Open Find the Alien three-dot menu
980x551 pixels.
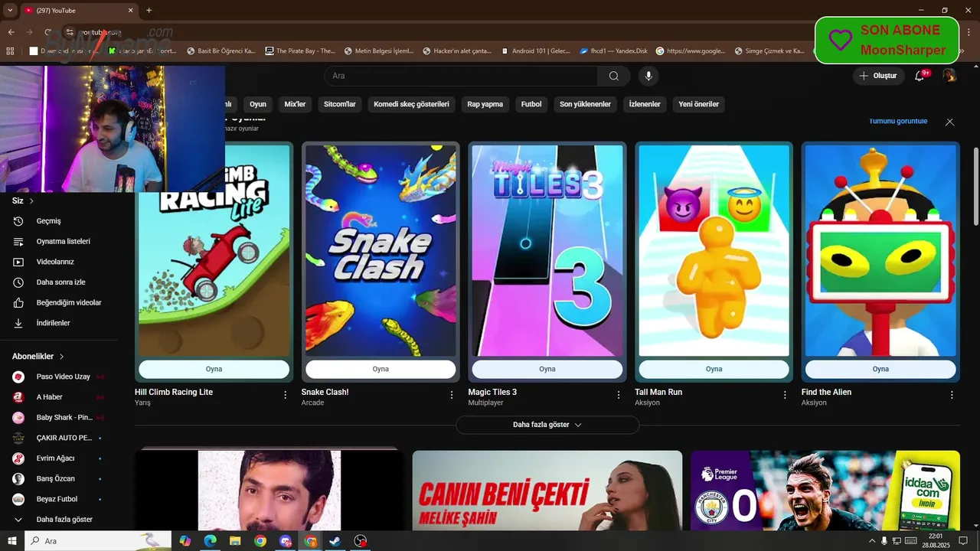click(x=952, y=395)
